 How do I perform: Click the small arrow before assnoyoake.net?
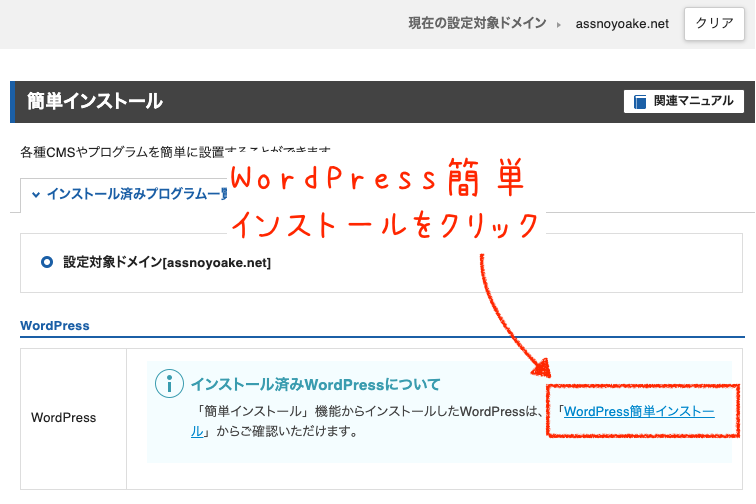tap(559, 24)
